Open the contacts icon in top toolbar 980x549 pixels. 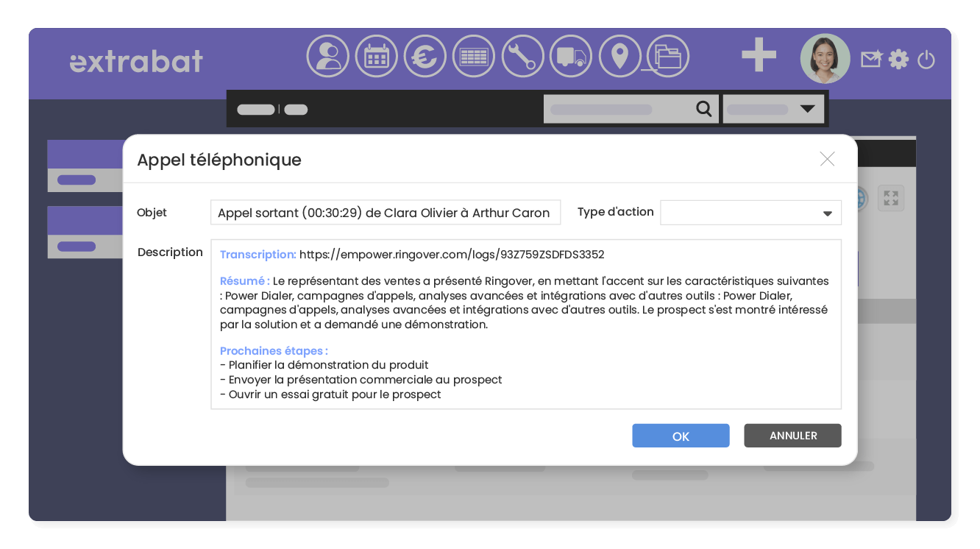327,57
